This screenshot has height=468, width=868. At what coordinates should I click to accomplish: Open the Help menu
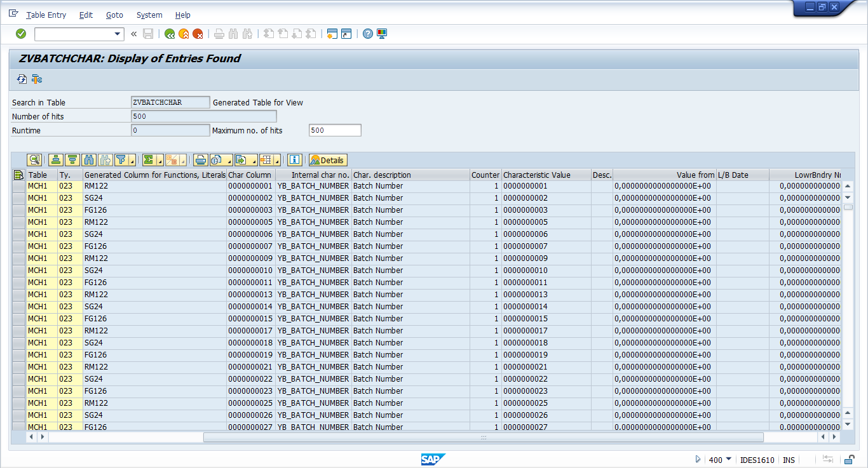(182, 15)
